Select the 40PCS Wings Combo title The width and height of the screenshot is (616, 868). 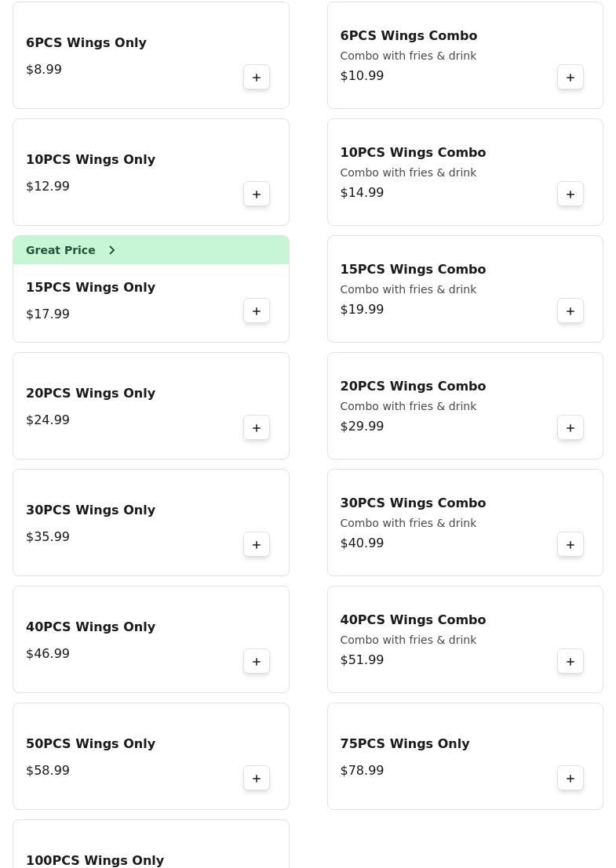coord(413,619)
